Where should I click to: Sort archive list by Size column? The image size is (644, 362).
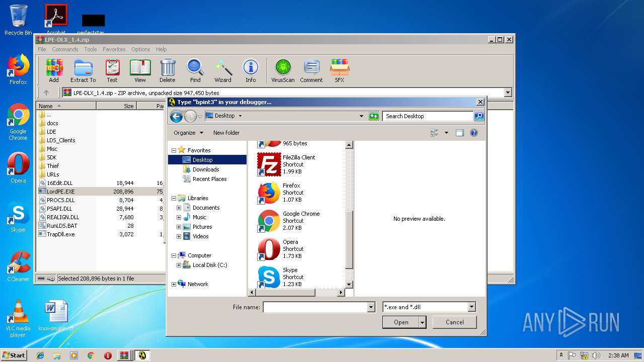(116, 106)
